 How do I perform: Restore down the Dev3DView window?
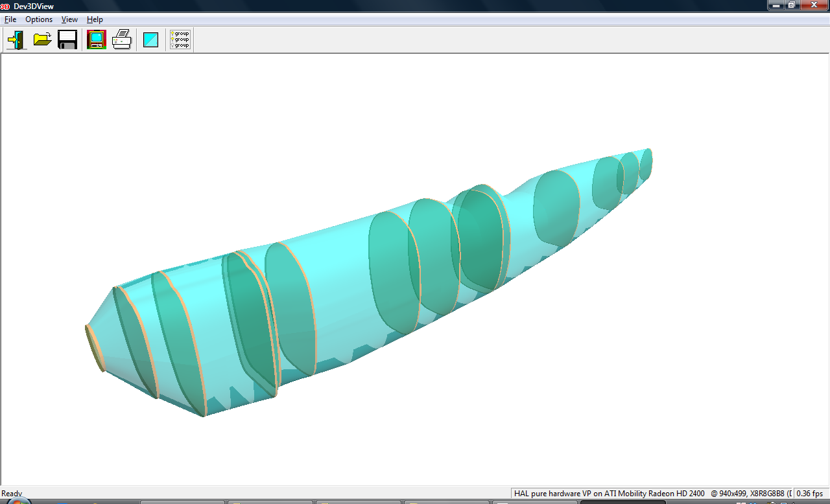792,5
